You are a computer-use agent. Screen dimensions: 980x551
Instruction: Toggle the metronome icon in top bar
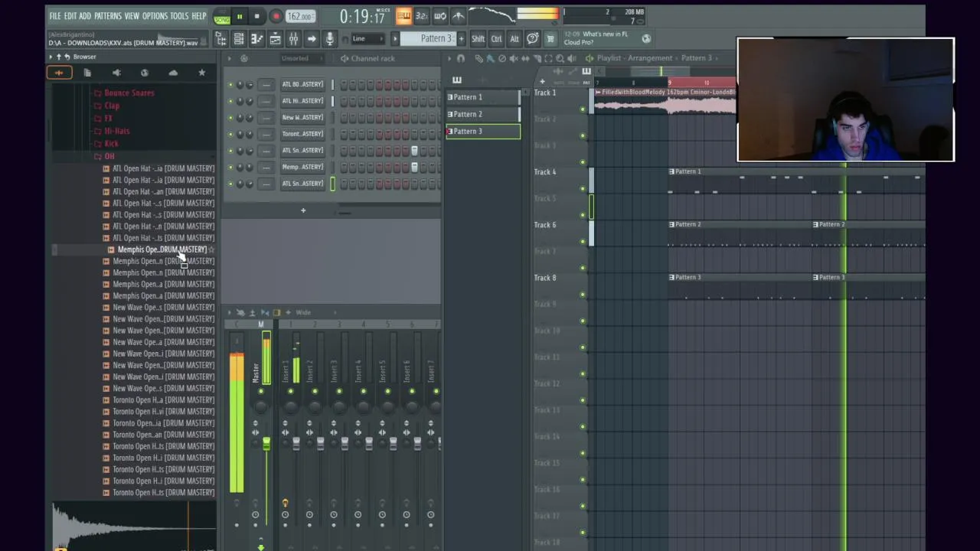click(458, 15)
